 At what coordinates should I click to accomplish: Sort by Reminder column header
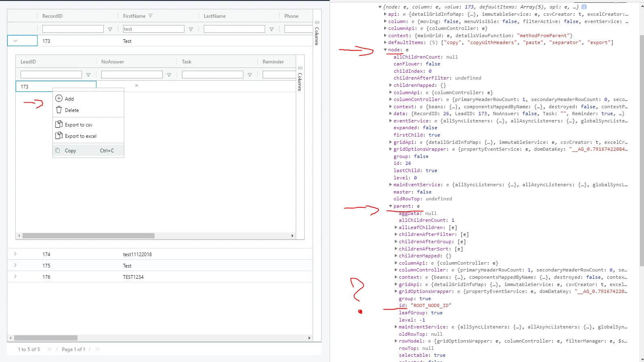(273, 62)
